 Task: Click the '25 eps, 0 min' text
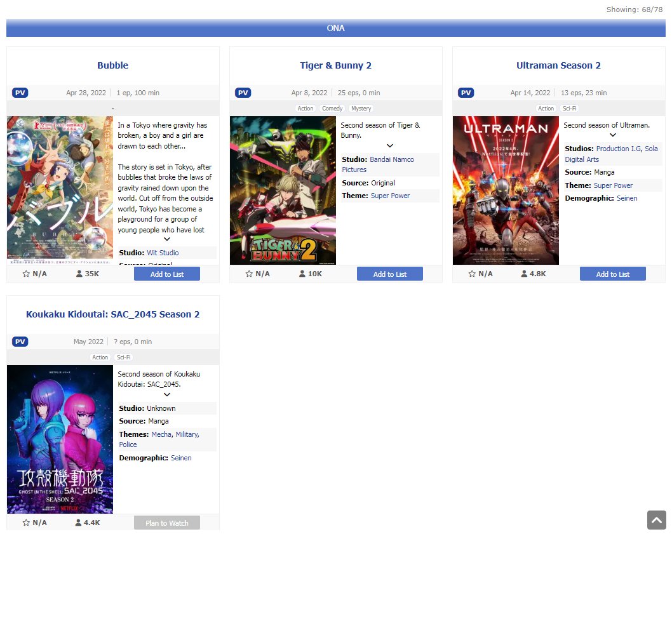pyautogui.click(x=359, y=93)
